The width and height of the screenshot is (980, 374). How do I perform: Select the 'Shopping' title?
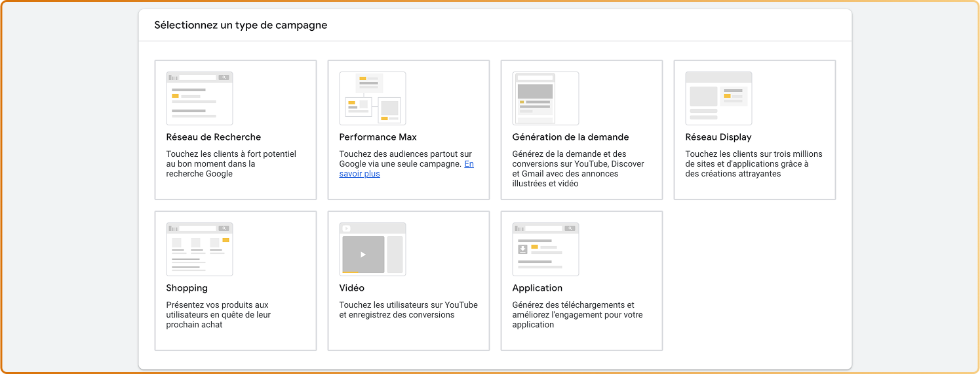tap(187, 288)
